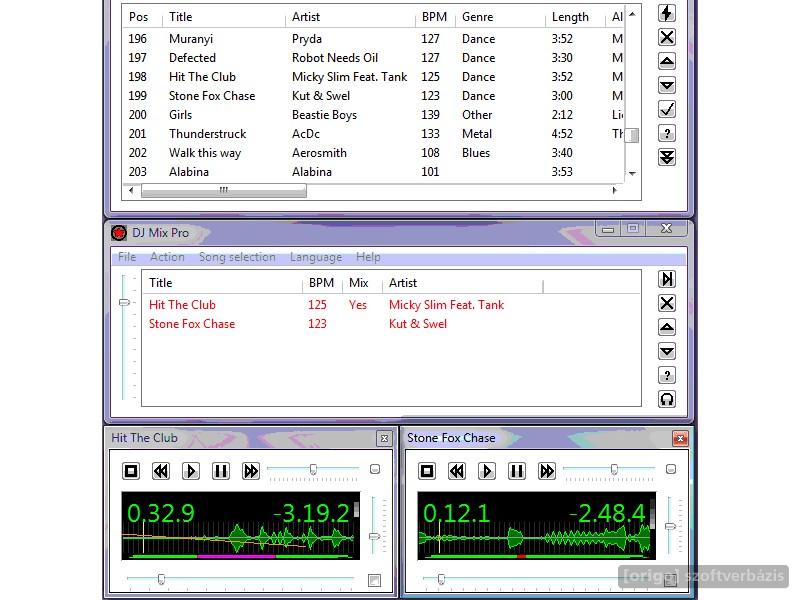Open the Help menu
This screenshot has height=600, width=800.
coord(368,257)
